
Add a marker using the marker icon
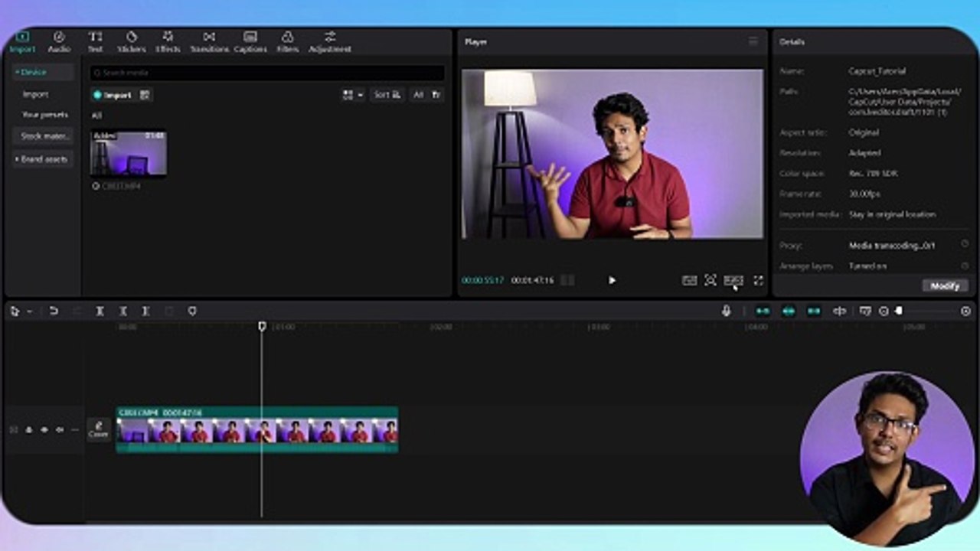[192, 311]
